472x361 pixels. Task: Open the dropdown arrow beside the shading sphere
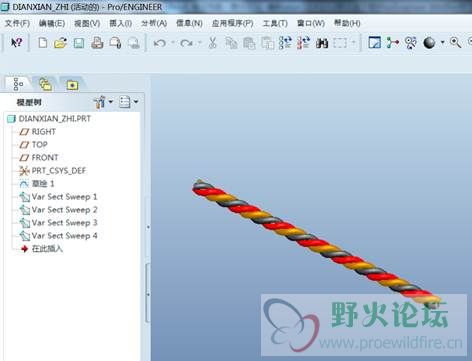442,43
